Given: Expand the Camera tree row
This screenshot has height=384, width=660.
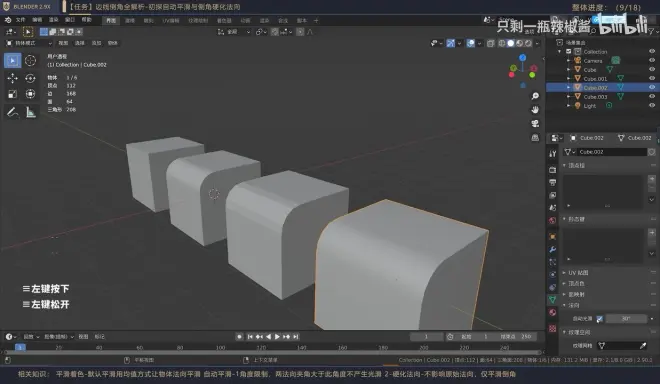Looking at the screenshot, I should pyautogui.click(x=568, y=61).
